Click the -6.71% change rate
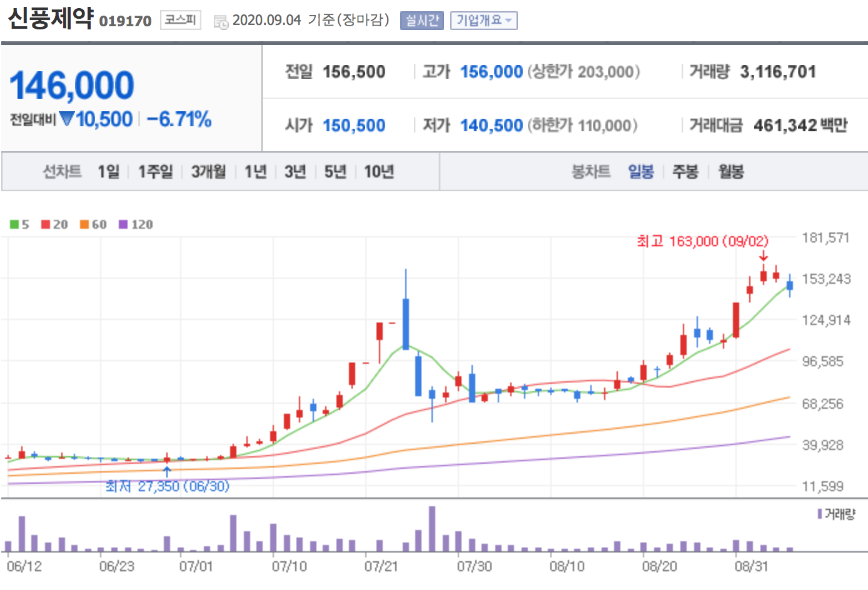 [179, 119]
